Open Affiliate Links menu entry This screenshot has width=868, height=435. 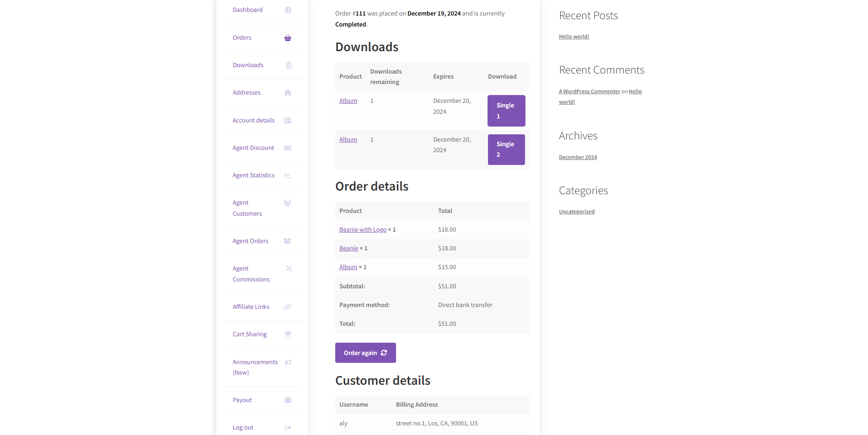click(251, 307)
